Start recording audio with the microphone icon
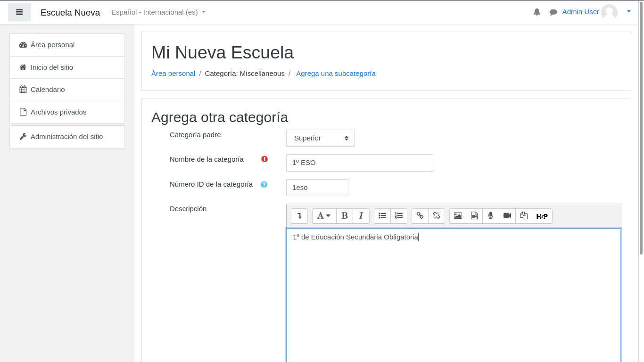Screen dimensions: 644x362 click(490, 216)
